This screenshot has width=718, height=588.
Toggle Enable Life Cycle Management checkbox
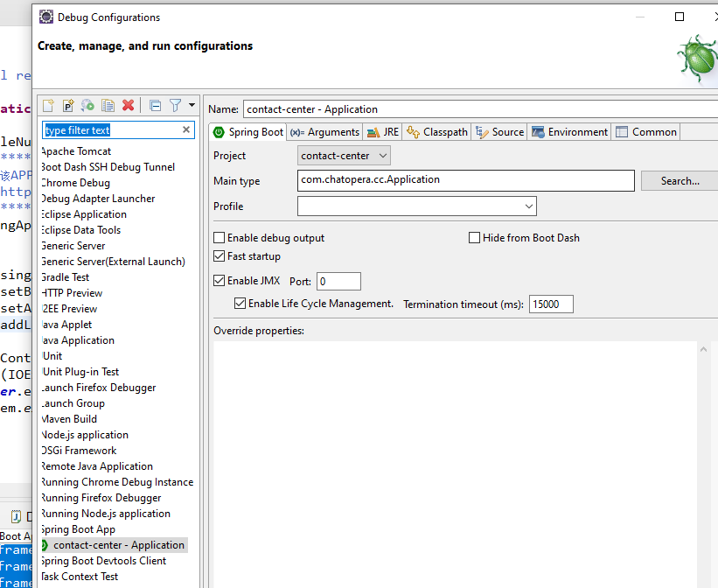point(240,303)
